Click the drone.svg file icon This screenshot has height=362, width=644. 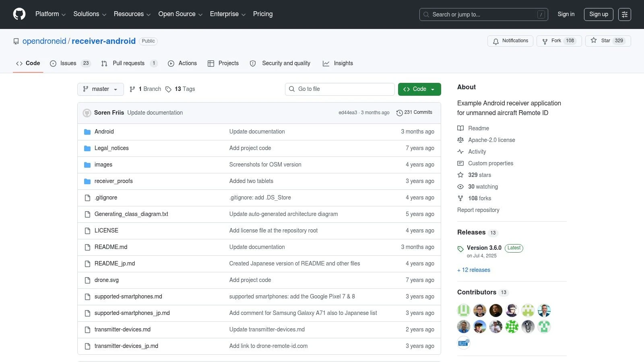click(87, 280)
